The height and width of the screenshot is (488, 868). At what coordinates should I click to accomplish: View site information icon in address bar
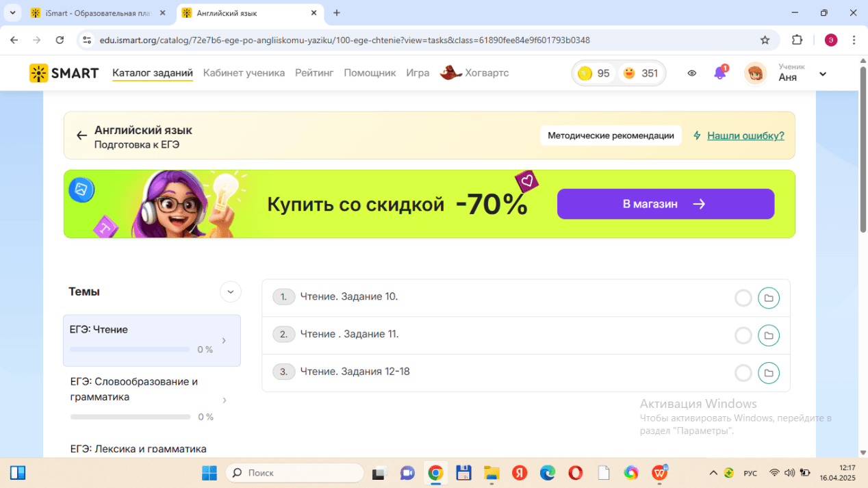[x=86, y=40]
